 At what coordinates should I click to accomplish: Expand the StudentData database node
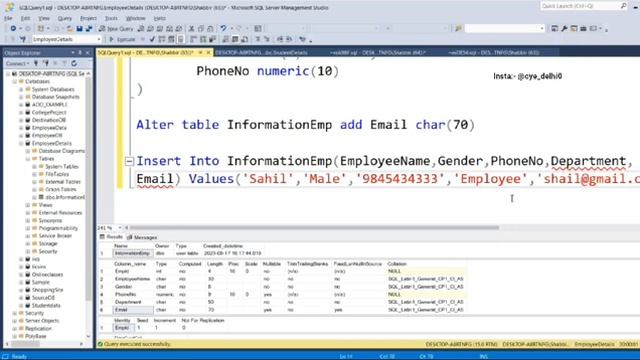[21, 306]
